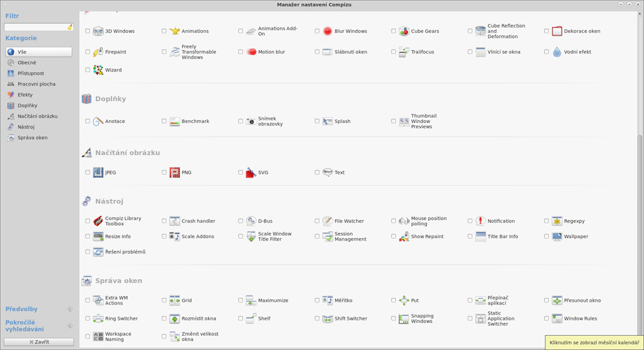
Task: Open the Put plugin icon
Action: (404, 300)
